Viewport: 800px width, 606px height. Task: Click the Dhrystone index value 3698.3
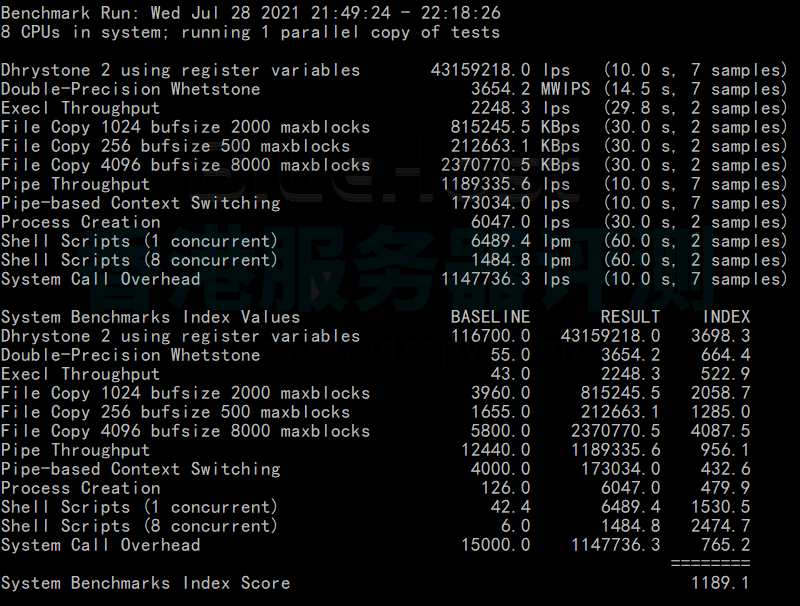[x=720, y=336]
